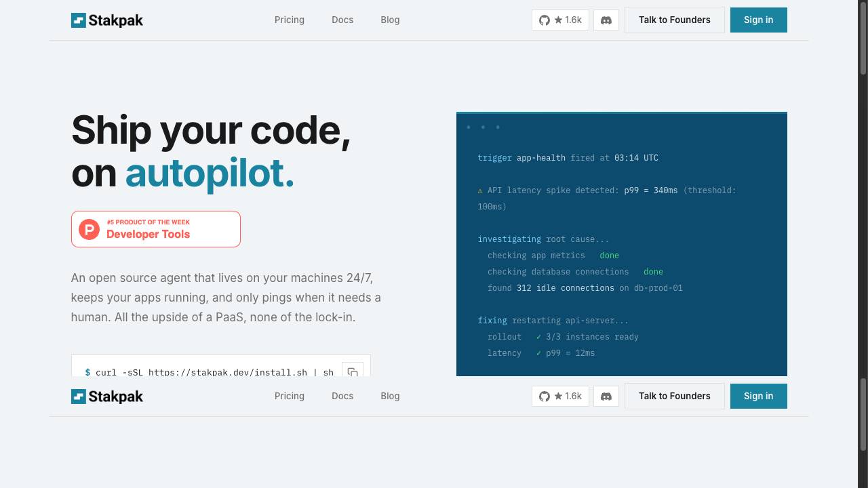
Task: Click the 'investigating root cause...' line
Action: click(543, 239)
